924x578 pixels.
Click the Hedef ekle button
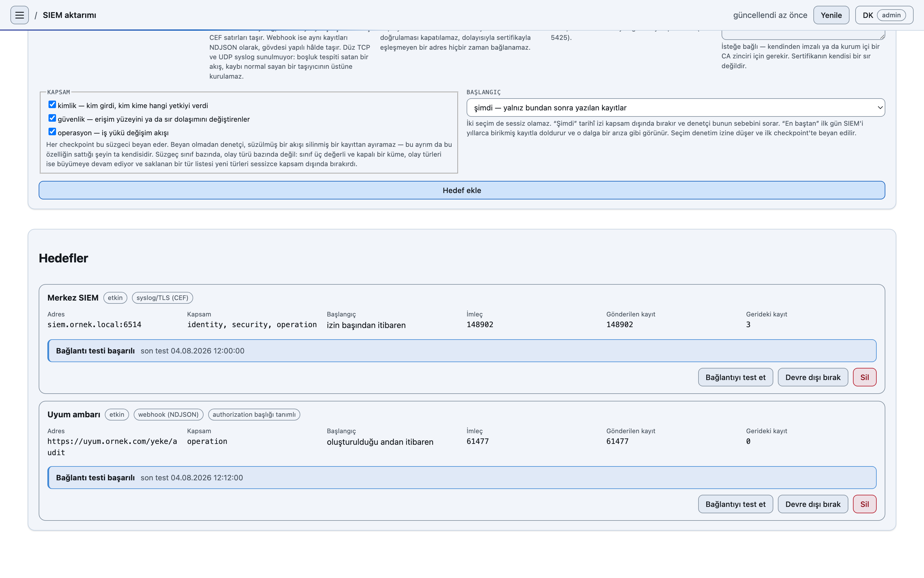[462, 190]
